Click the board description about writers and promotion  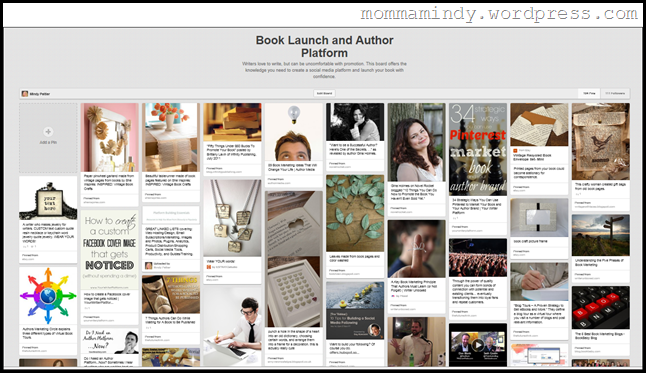(324, 70)
